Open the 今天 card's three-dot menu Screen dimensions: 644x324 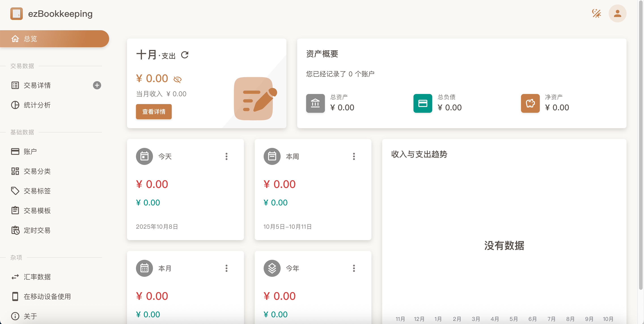[226, 156]
